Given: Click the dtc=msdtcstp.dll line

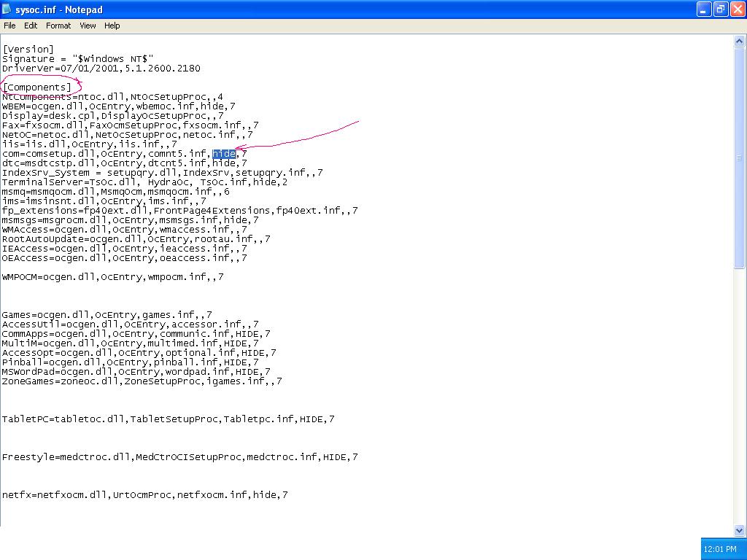Looking at the screenshot, I should tap(125, 163).
